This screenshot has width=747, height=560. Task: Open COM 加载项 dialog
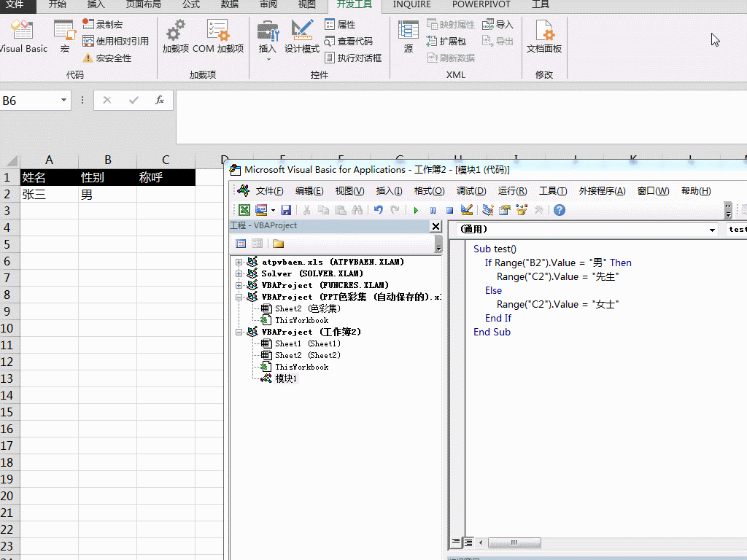coord(218,36)
